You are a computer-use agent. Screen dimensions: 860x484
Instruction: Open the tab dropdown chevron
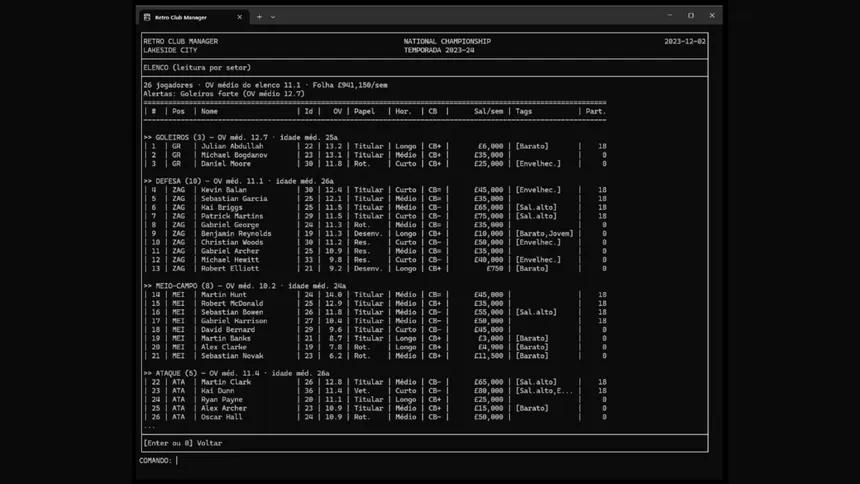tap(273, 17)
